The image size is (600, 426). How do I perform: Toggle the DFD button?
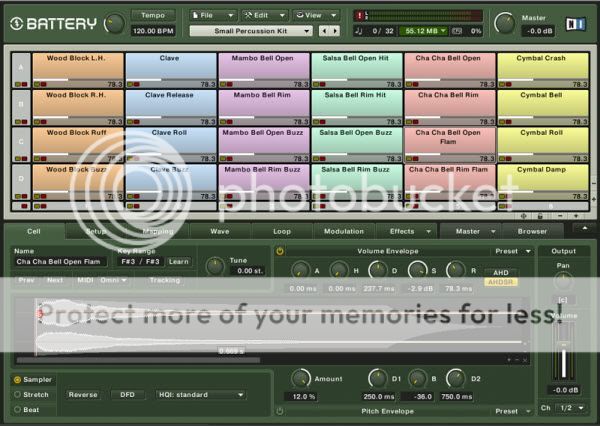coord(127,395)
